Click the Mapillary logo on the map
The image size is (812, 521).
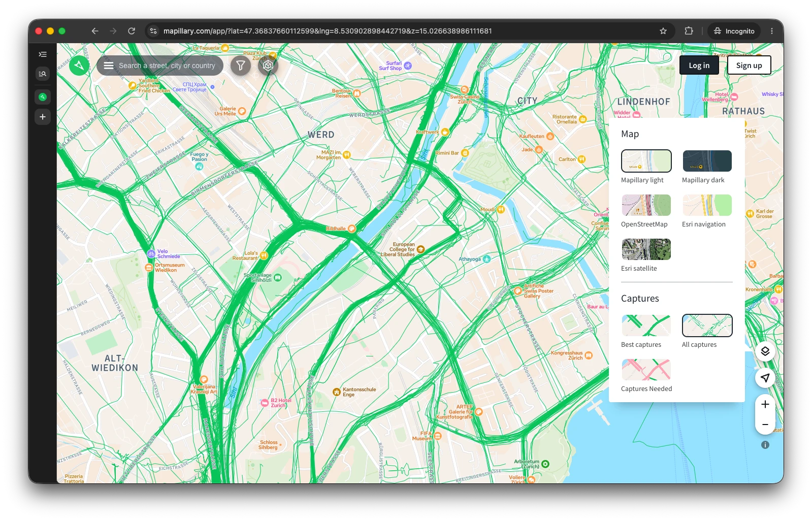click(79, 66)
